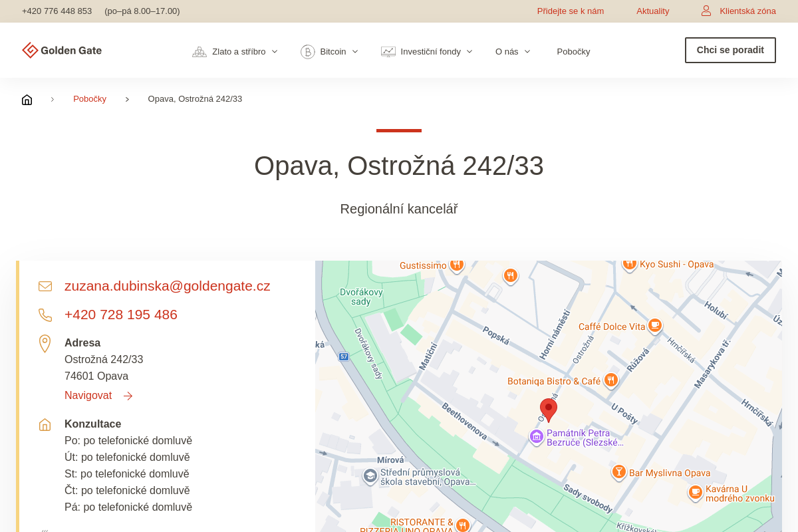Click the Golden Gate logo
798x532 pixels.
click(x=62, y=51)
